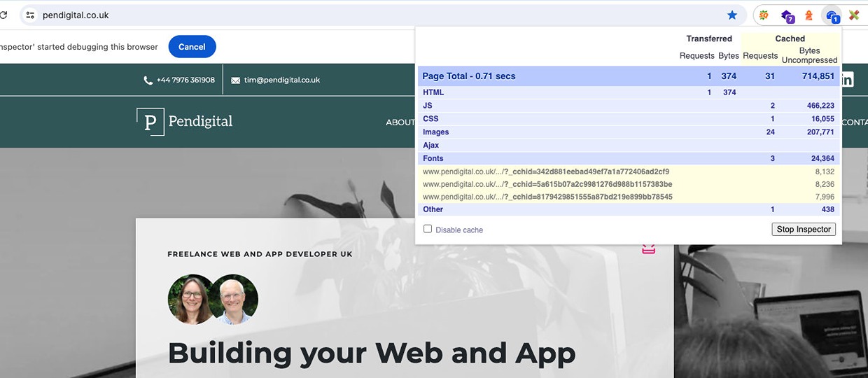Screen dimensions: 868x378
Task: Click the browser reload icon
Action: 3,15
